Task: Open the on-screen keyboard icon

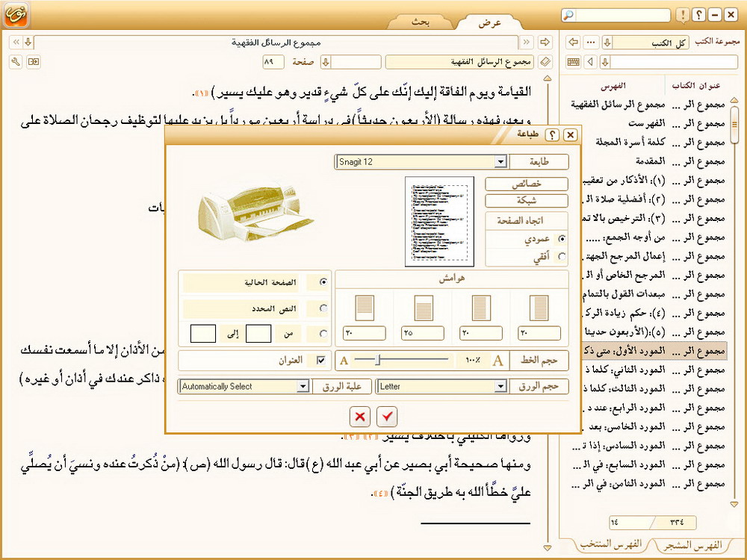Action: pos(574,62)
